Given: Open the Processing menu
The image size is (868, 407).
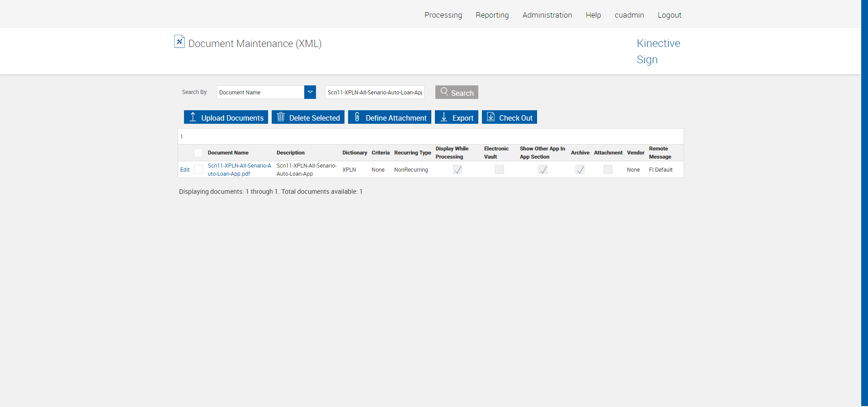Looking at the screenshot, I should (x=443, y=15).
